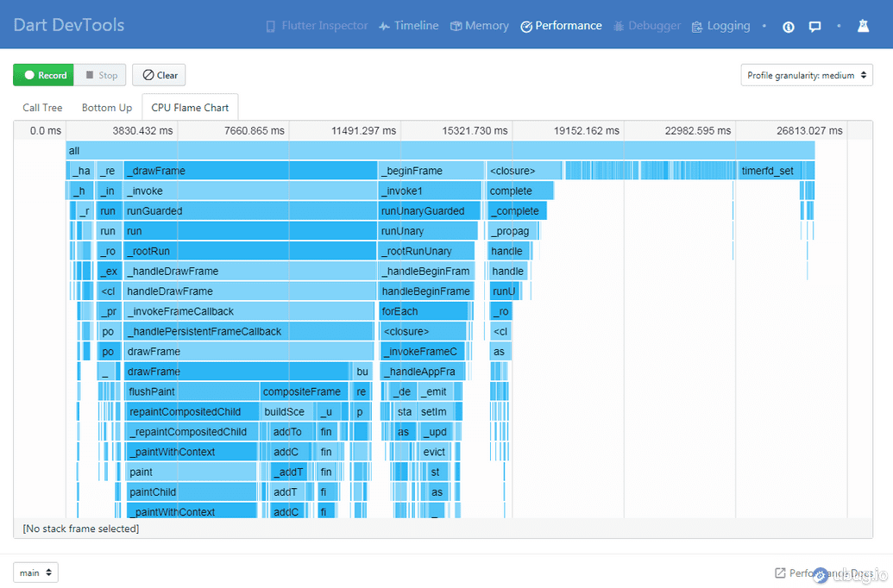This screenshot has width=893, height=588.
Task: Open the Profile granularity dropdown
Action: [807, 75]
